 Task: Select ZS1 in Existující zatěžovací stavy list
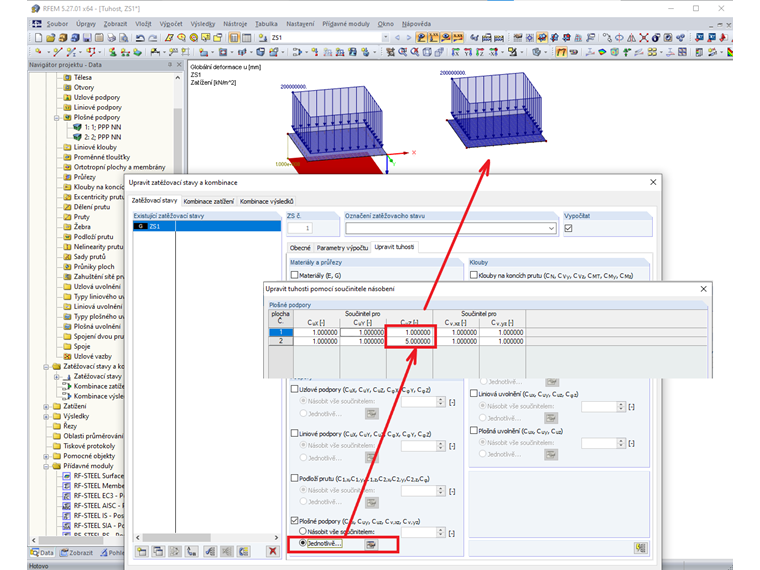[207, 226]
